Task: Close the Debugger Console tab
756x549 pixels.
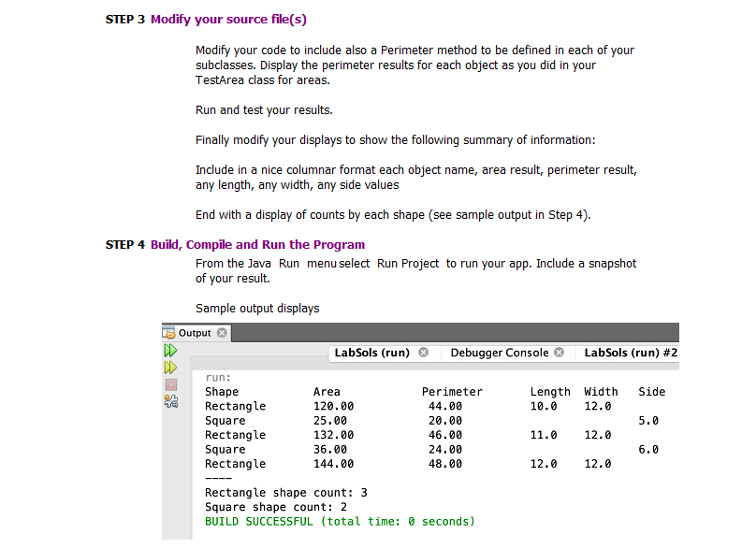Action: (559, 353)
